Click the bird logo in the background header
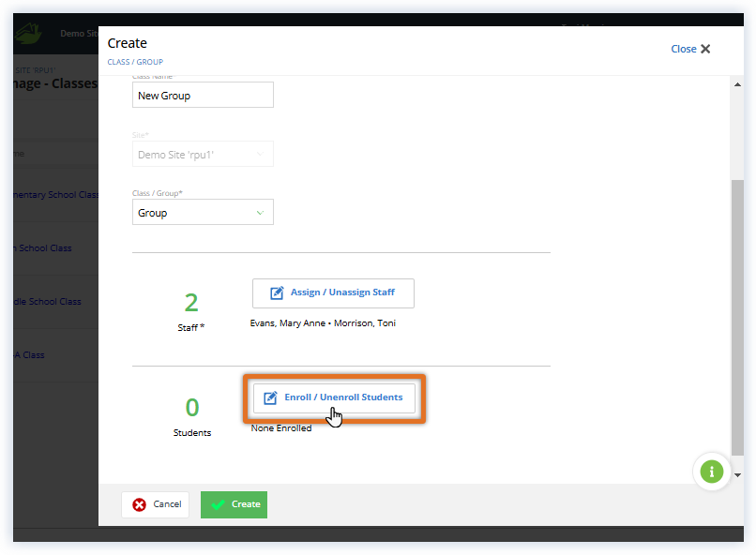Viewport: 756px width, 555px height. click(x=28, y=33)
